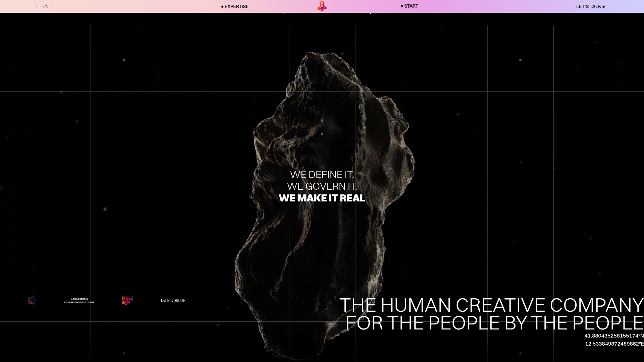Screen dimensions: 644x362
Task: Click the WE DEFINE IT. line
Action: [322, 175]
